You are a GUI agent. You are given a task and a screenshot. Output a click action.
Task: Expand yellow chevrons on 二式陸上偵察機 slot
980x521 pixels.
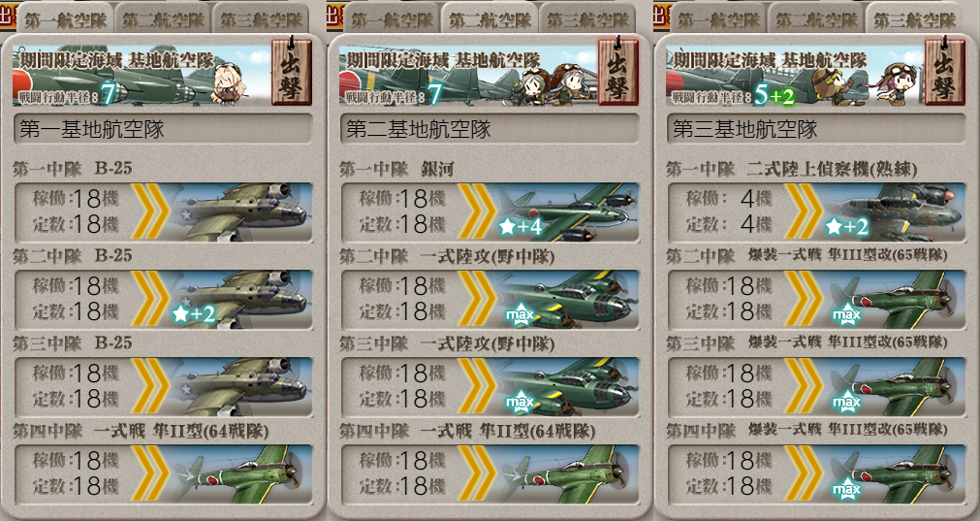pos(804,212)
